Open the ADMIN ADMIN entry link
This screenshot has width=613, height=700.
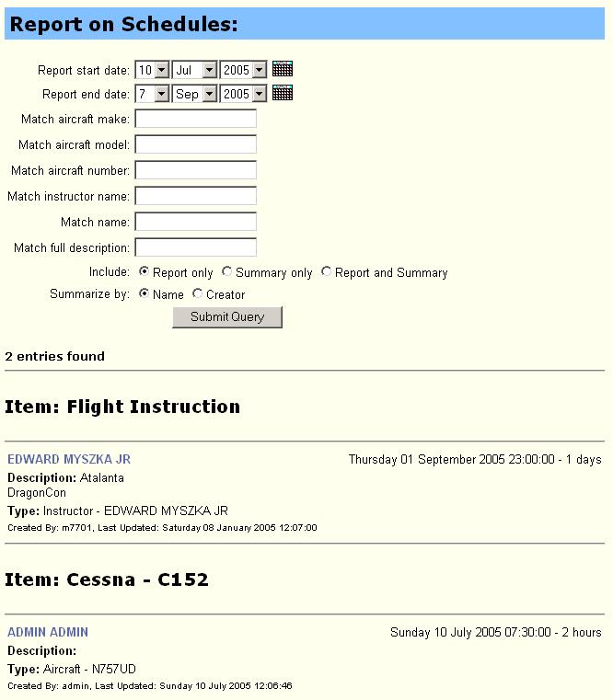(48, 632)
